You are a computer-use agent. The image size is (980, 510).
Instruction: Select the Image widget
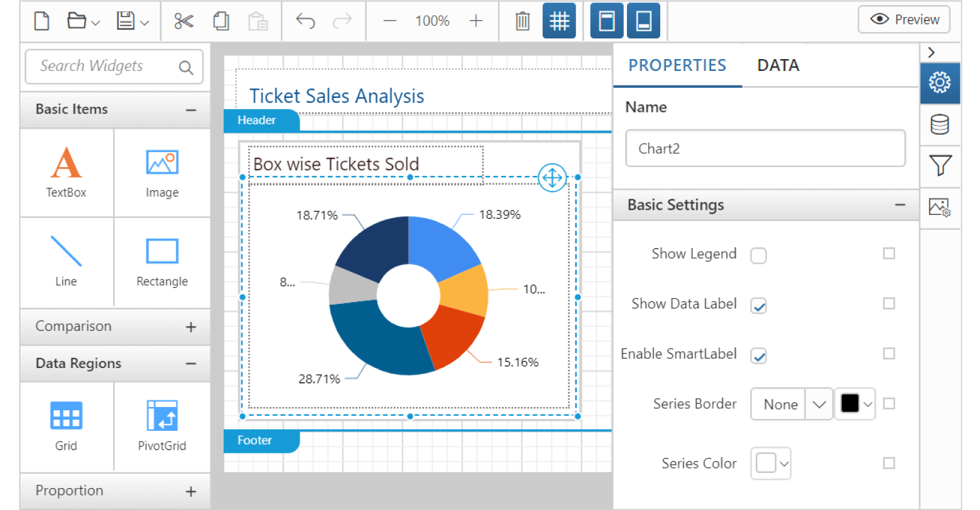[x=161, y=173]
